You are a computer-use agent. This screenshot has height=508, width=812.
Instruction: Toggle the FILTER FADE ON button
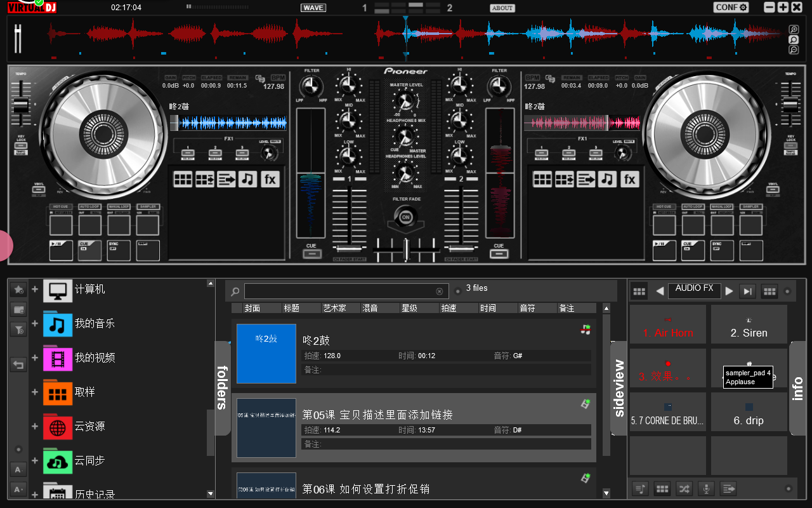pos(405,217)
